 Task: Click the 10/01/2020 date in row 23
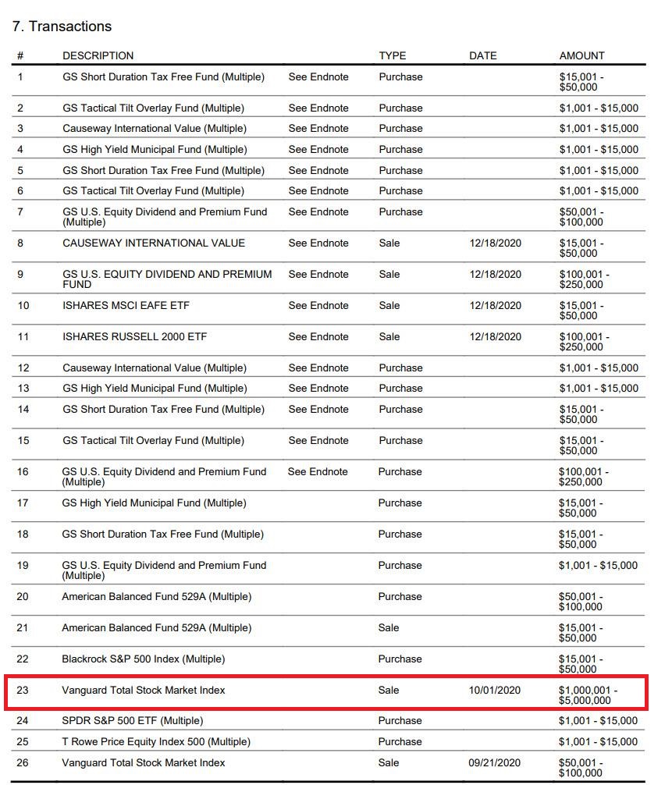pos(494,690)
